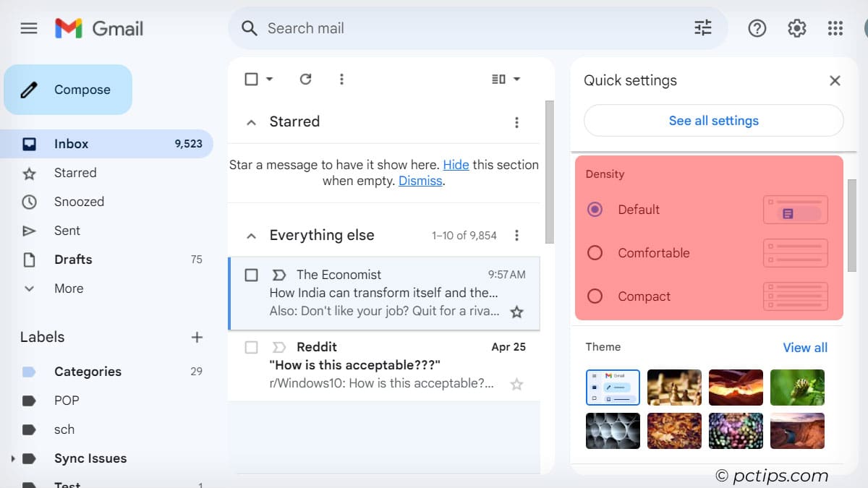This screenshot has width=868, height=488.
Task: Select the chess pieces theme thumbnail
Action: coord(674,388)
